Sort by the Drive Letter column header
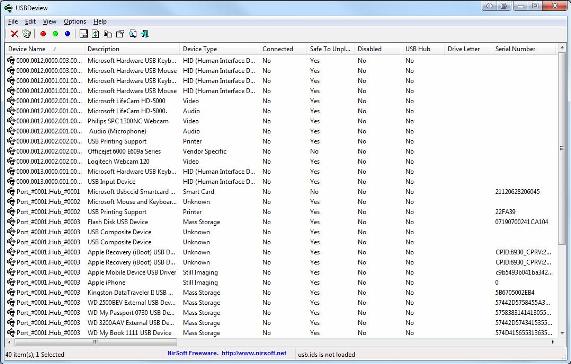The image size is (571, 364). (x=468, y=49)
